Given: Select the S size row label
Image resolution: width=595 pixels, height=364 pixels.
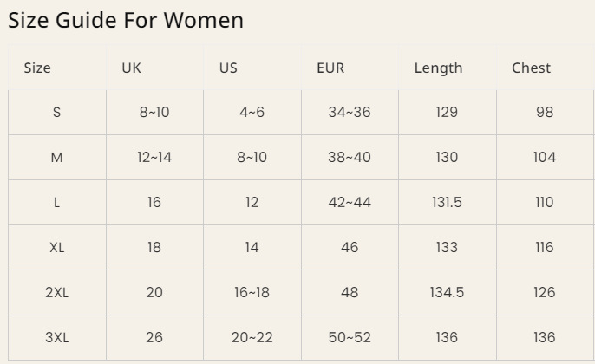Looking at the screenshot, I should click(x=57, y=113).
